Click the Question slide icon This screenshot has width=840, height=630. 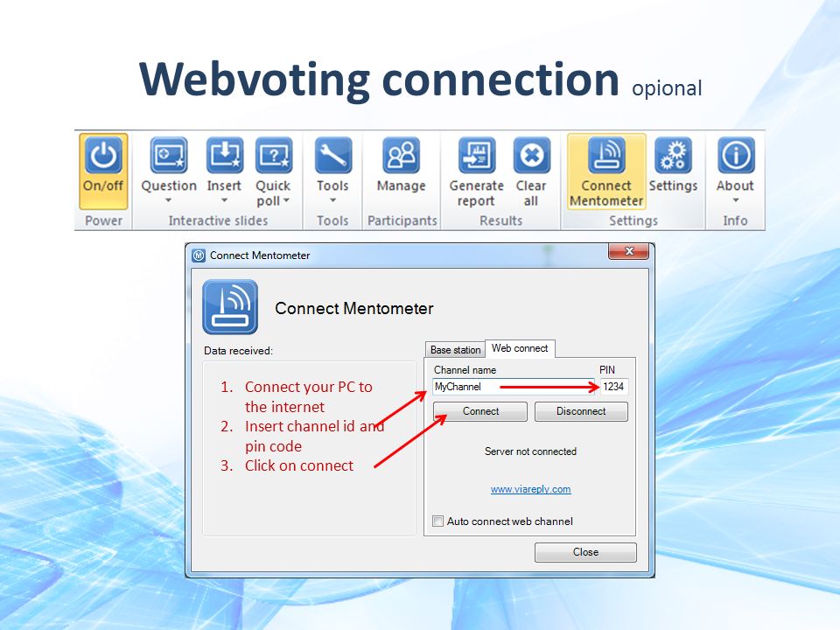[169, 156]
